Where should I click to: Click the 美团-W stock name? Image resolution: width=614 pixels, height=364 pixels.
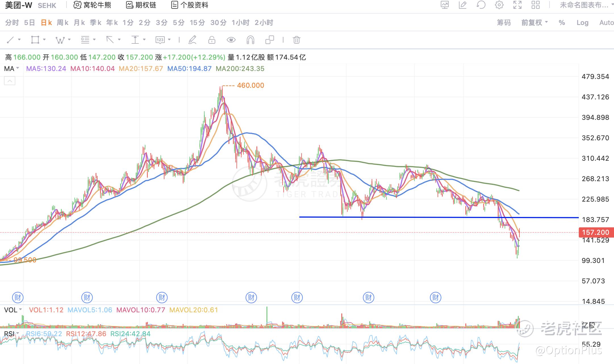click(19, 5)
